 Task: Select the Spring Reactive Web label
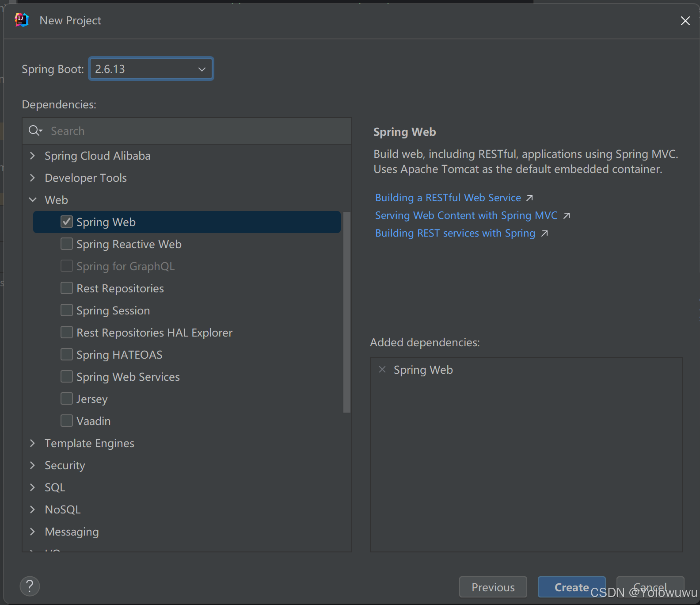(129, 244)
